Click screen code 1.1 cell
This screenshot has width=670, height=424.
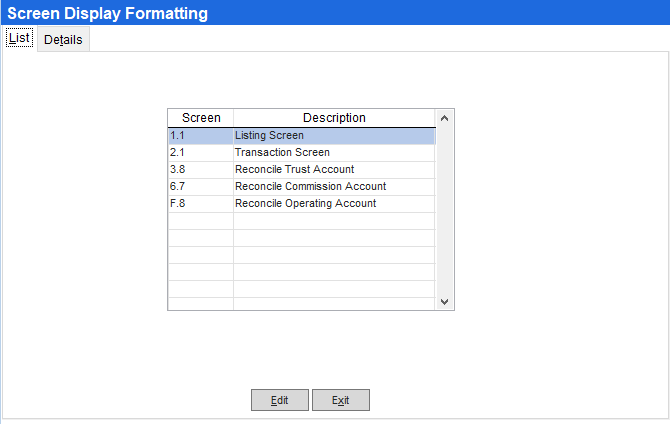[x=200, y=135]
